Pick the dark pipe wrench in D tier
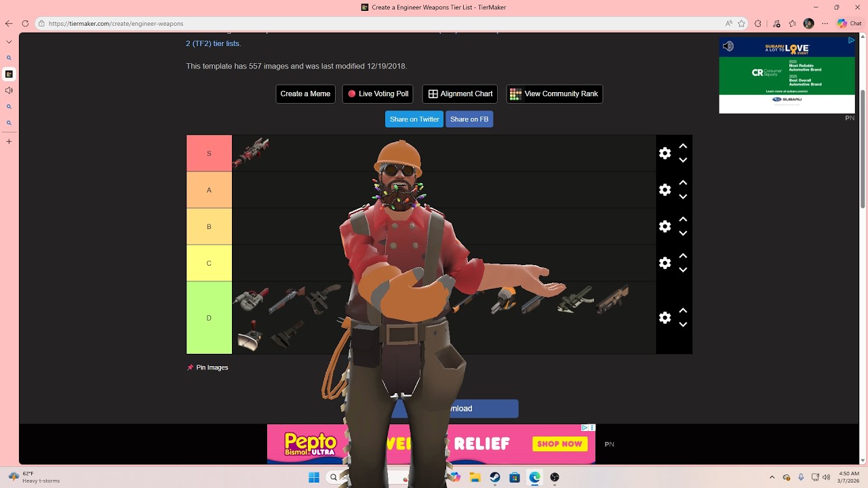 click(323, 299)
